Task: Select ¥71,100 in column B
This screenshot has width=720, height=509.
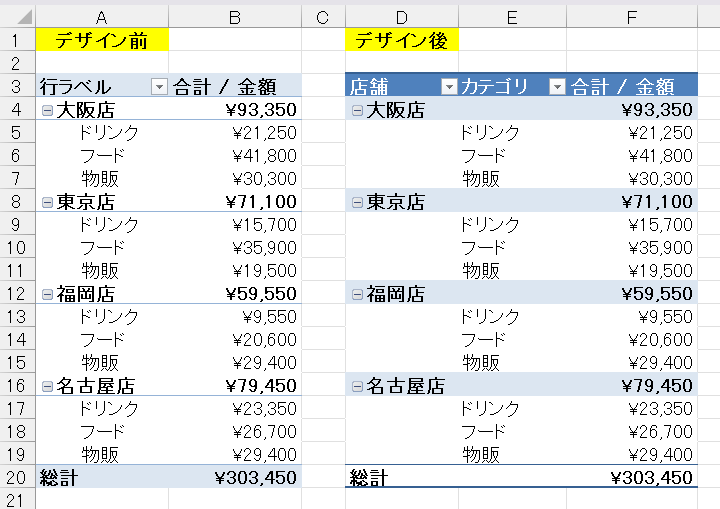Action: (261, 202)
